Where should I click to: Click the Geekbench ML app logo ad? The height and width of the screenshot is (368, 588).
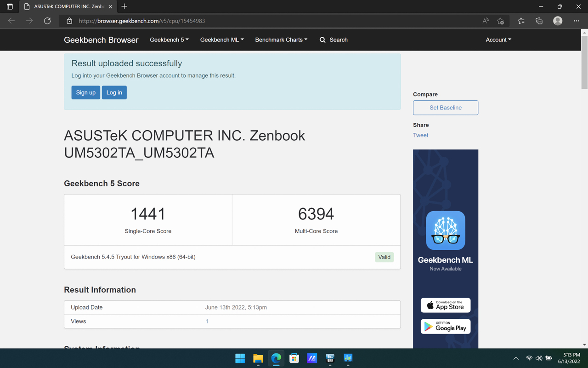coord(446,230)
